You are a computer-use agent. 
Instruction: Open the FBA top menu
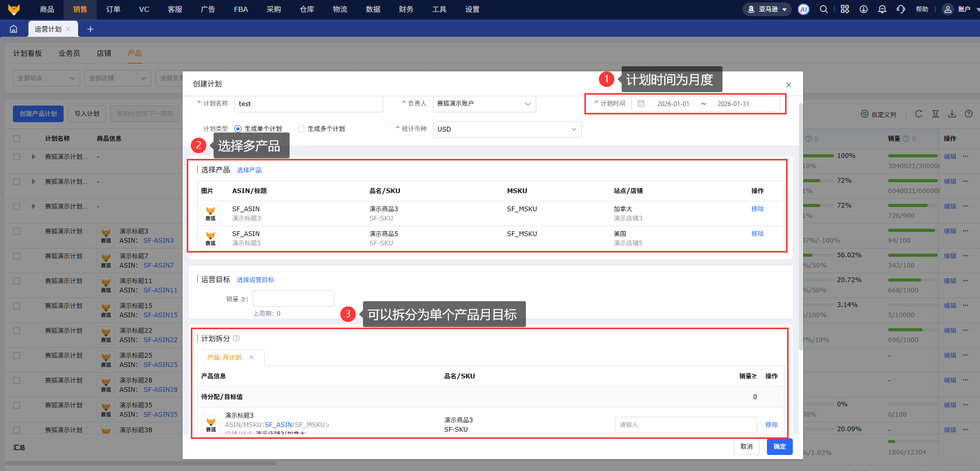(x=241, y=9)
